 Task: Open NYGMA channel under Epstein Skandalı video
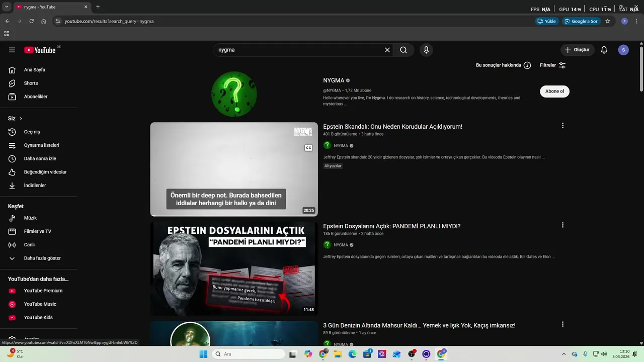coord(341,146)
